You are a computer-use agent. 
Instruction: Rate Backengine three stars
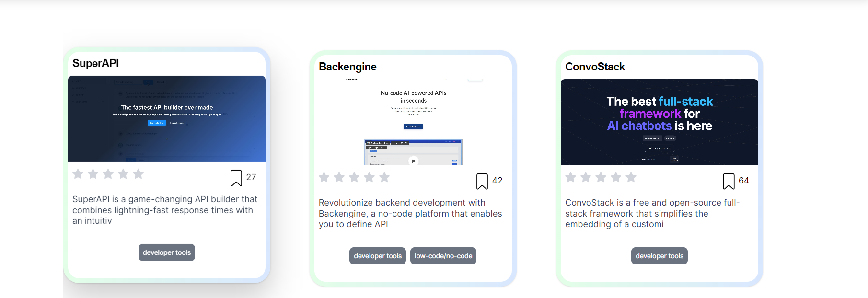point(354,177)
